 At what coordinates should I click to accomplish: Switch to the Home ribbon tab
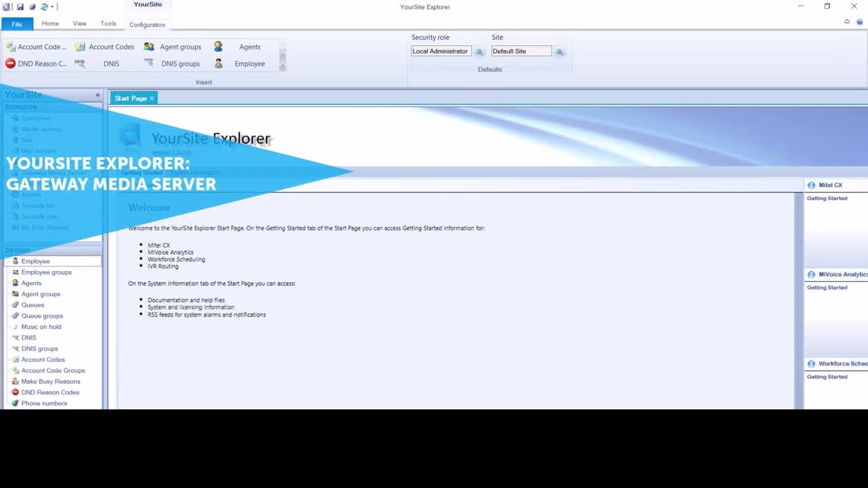[50, 24]
